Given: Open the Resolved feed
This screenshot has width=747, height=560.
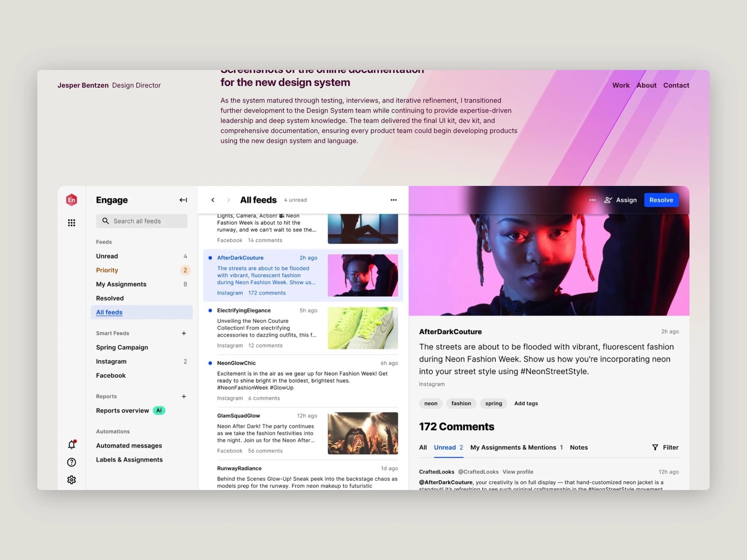Looking at the screenshot, I should pos(141,298).
